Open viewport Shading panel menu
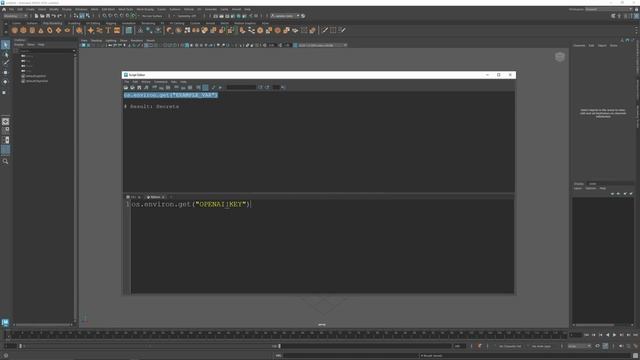Viewport: 640px width, 360px height. 96,40
